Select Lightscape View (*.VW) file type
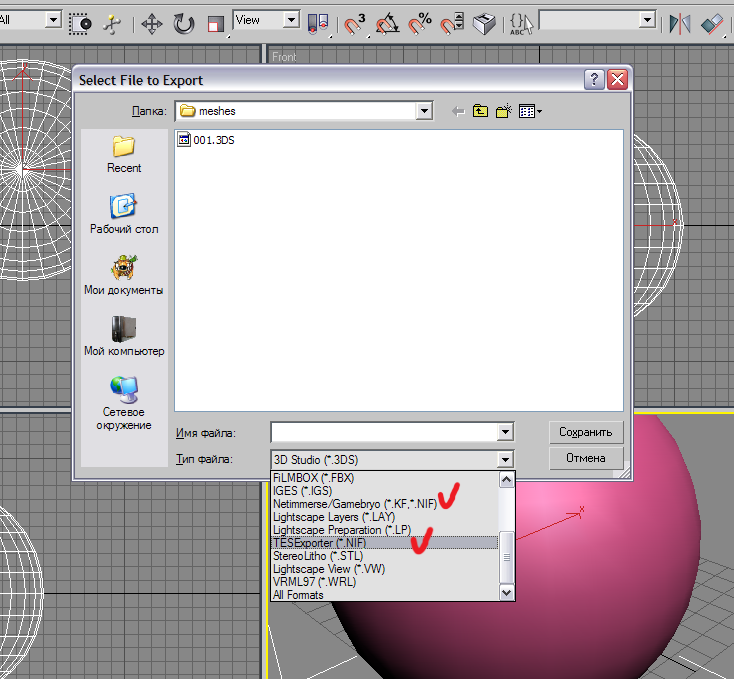 [x=385, y=569]
